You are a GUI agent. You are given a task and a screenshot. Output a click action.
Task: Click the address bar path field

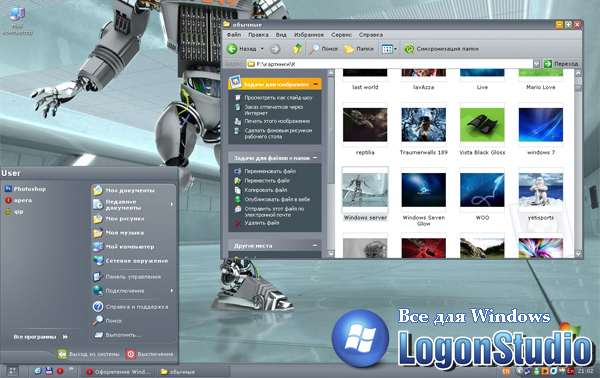[x=390, y=64]
